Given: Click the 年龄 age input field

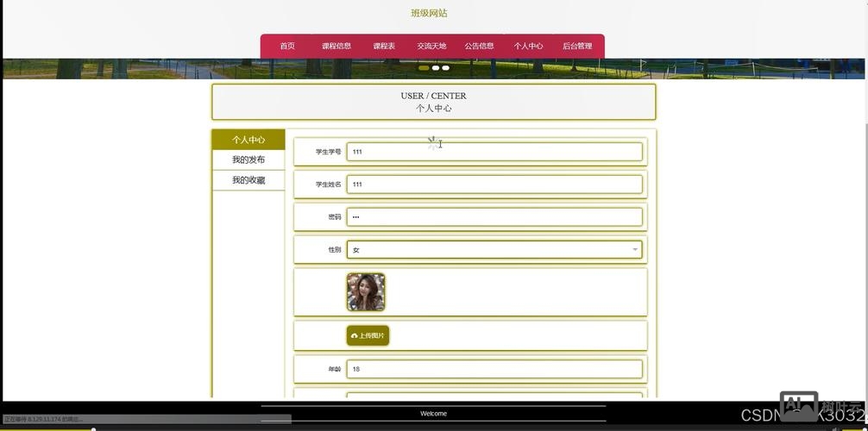Looking at the screenshot, I should pyautogui.click(x=494, y=369).
